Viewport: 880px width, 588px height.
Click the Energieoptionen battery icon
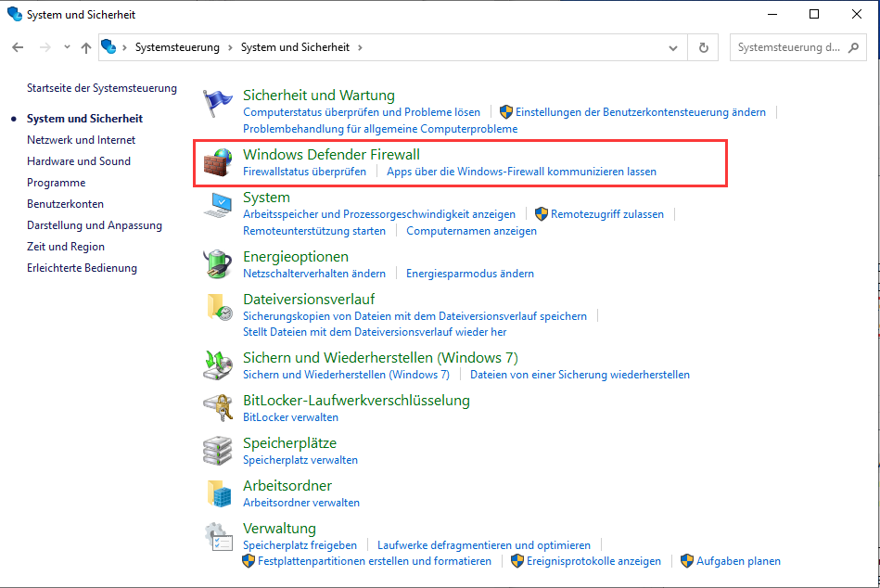[x=219, y=264]
